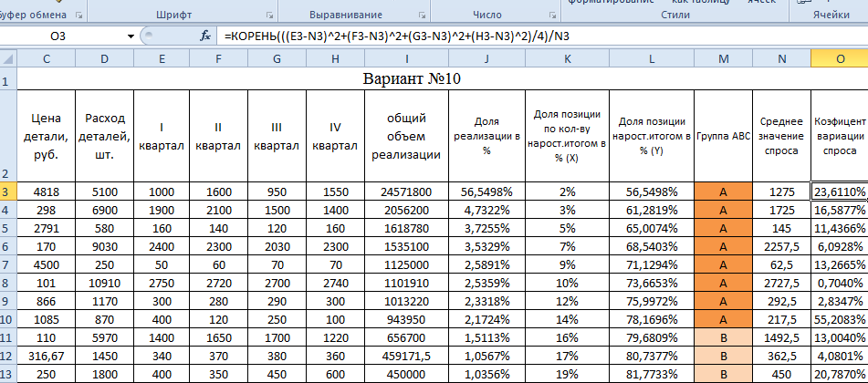Click the position share cell 19%

click(x=568, y=375)
